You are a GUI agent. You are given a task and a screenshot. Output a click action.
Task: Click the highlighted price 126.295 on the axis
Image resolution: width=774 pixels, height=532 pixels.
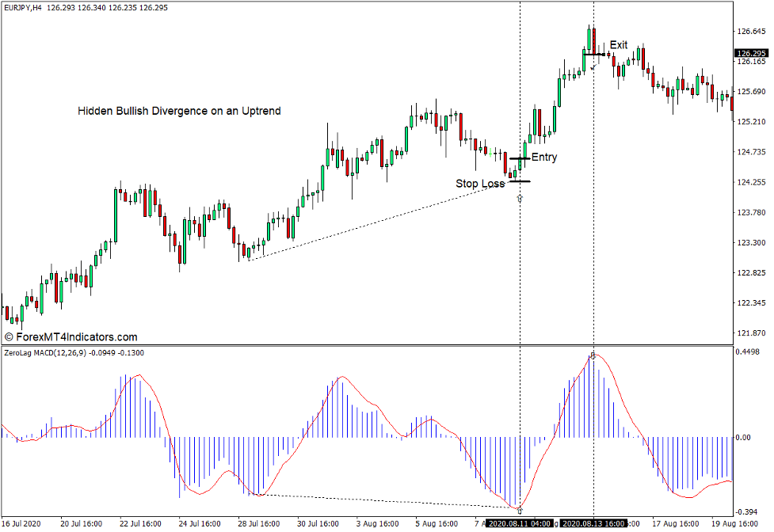749,52
